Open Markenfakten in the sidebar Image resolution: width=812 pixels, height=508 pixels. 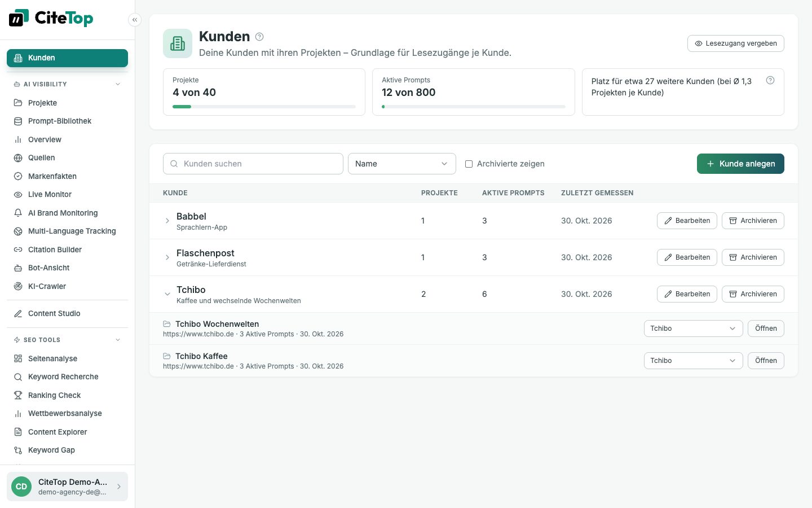click(x=67, y=176)
